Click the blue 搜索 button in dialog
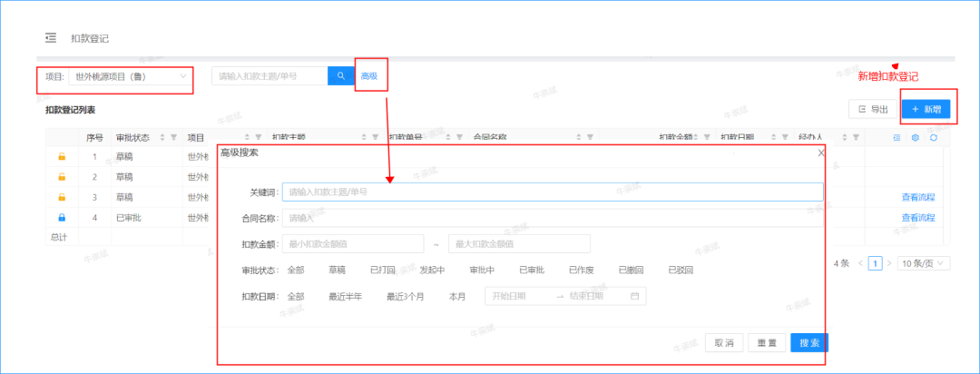980x374 pixels. click(x=809, y=343)
